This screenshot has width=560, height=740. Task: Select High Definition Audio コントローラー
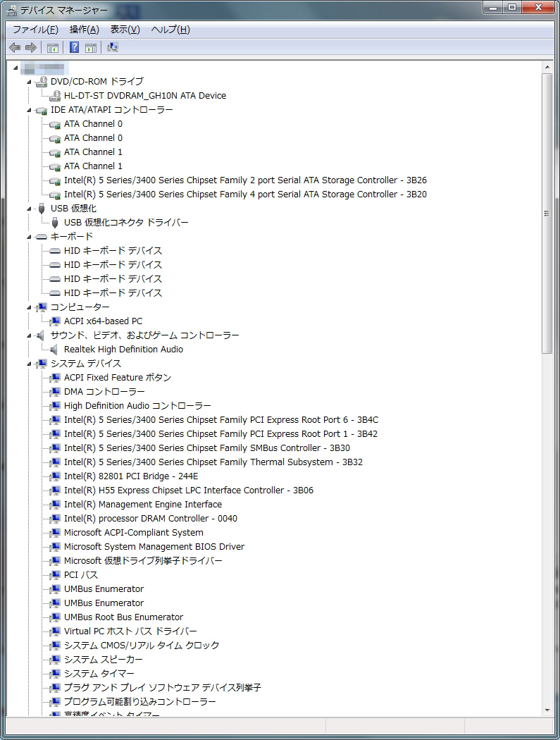[x=137, y=406]
